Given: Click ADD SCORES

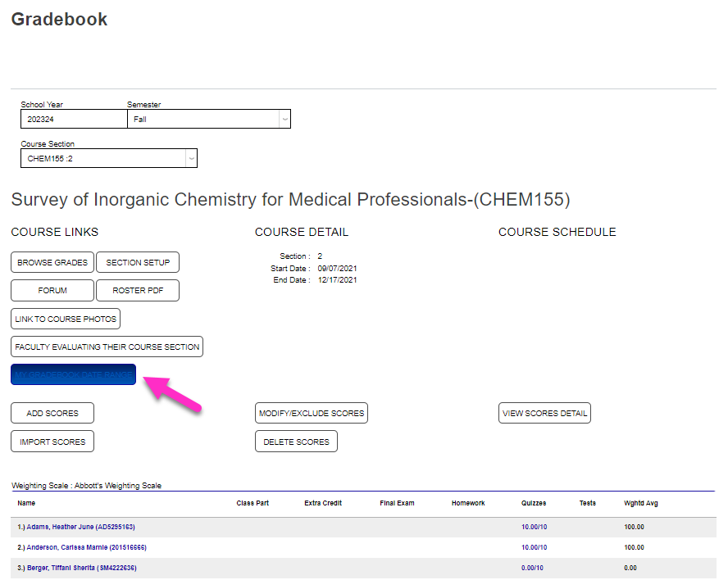Looking at the screenshot, I should click(52, 413).
